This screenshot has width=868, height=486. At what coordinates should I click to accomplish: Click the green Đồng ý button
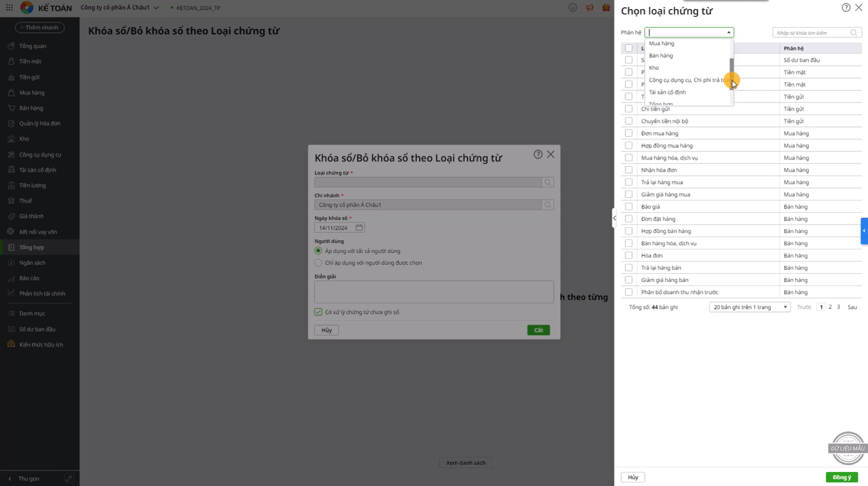pyautogui.click(x=841, y=477)
